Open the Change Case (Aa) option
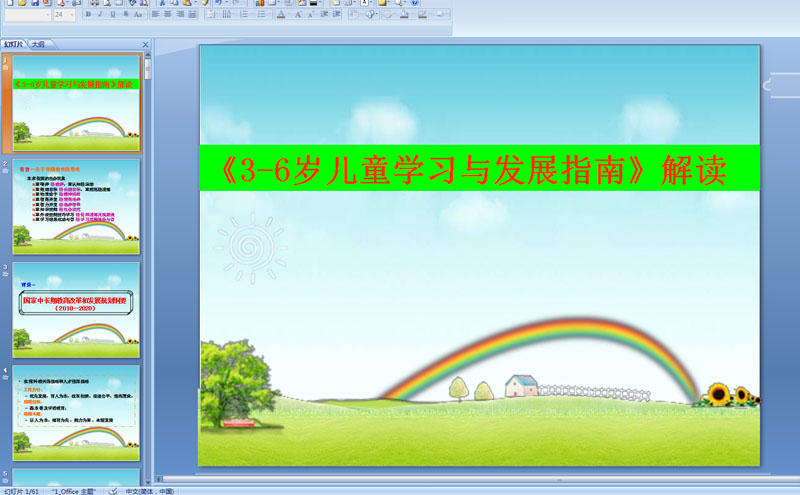The height and width of the screenshot is (495, 800). (138, 14)
